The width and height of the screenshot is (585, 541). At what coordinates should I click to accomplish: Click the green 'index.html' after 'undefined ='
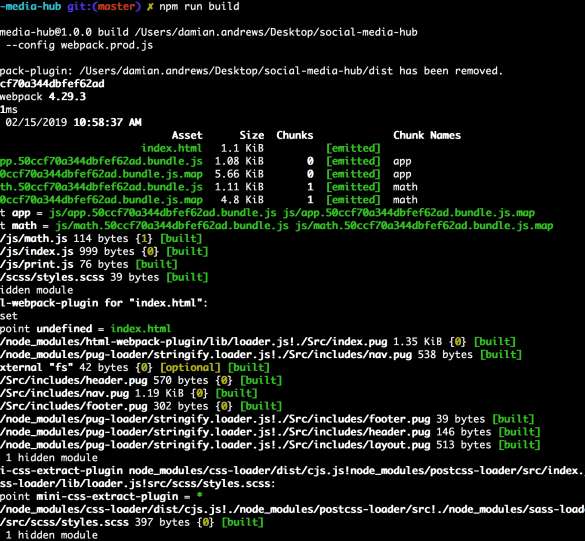point(141,329)
